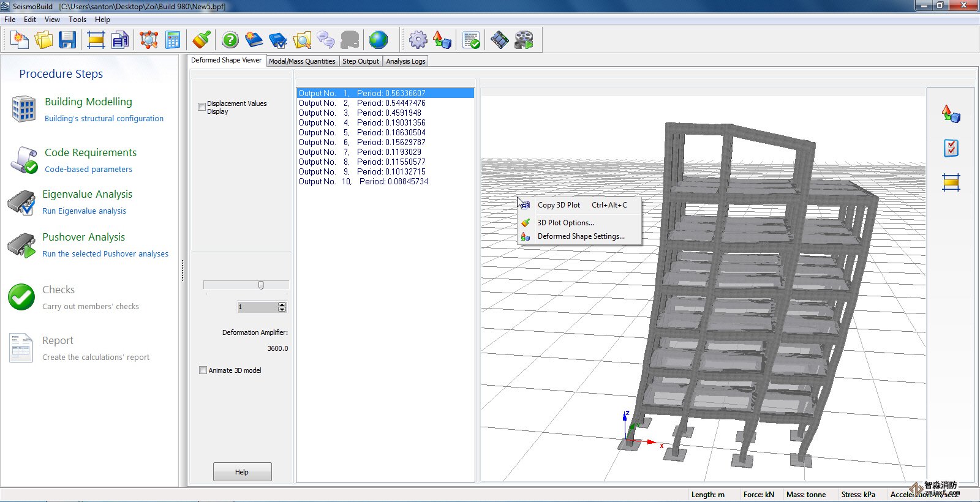Click Run Eigenvalue analysis link

[x=84, y=211]
